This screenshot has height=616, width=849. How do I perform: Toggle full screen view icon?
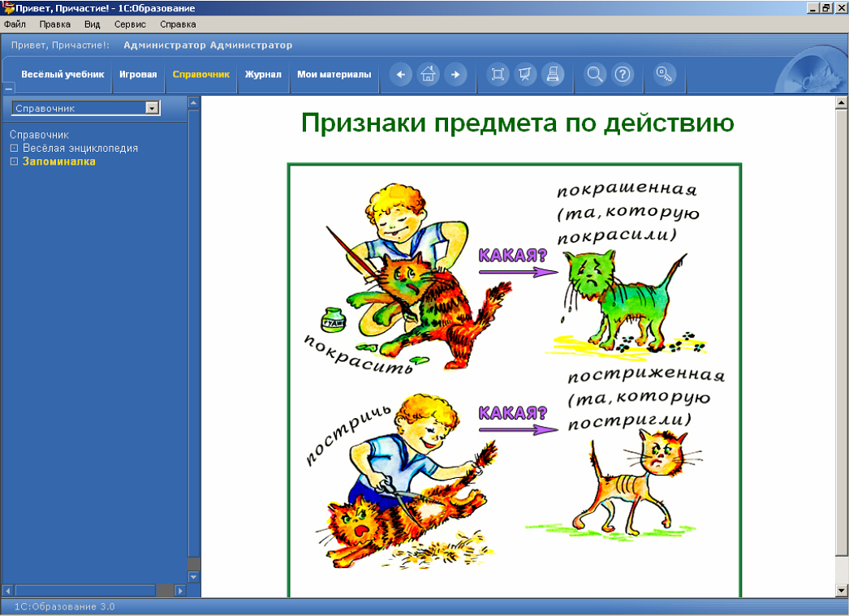click(x=498, y=75)
